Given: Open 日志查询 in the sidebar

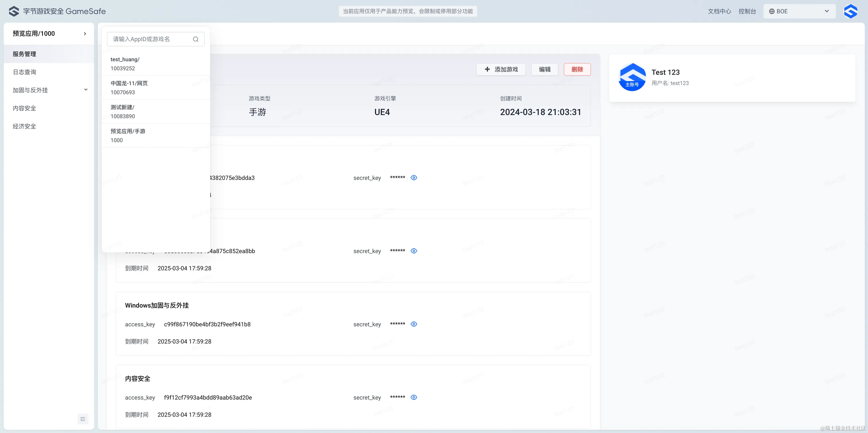Looking at the screenshot, I should click(25, 72).
